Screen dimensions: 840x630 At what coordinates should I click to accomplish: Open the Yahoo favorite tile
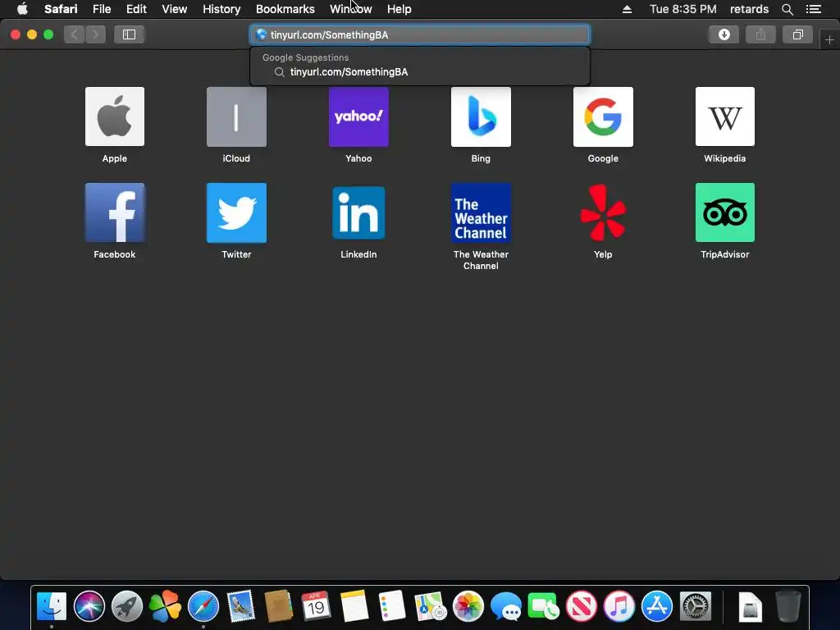point(358,116)
